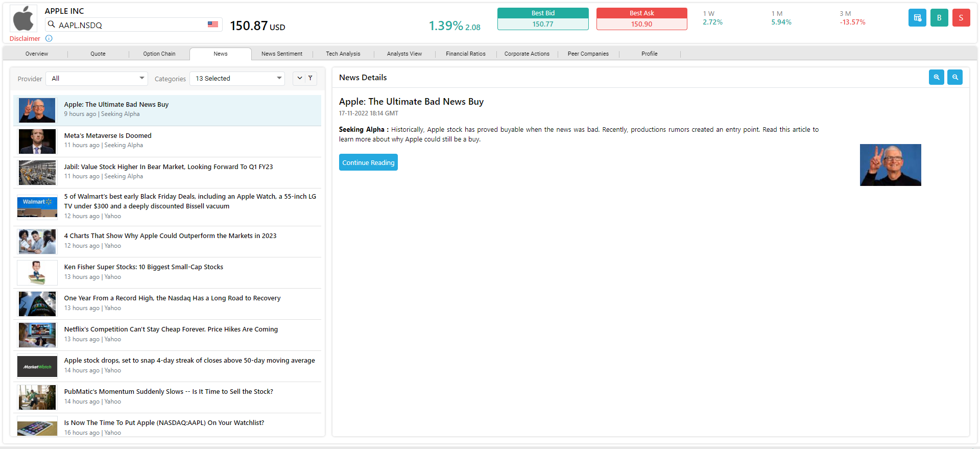Click the AAPL.NSDQ symbol search field
This screenshot has width=980, height=449.
coord(134,25)
